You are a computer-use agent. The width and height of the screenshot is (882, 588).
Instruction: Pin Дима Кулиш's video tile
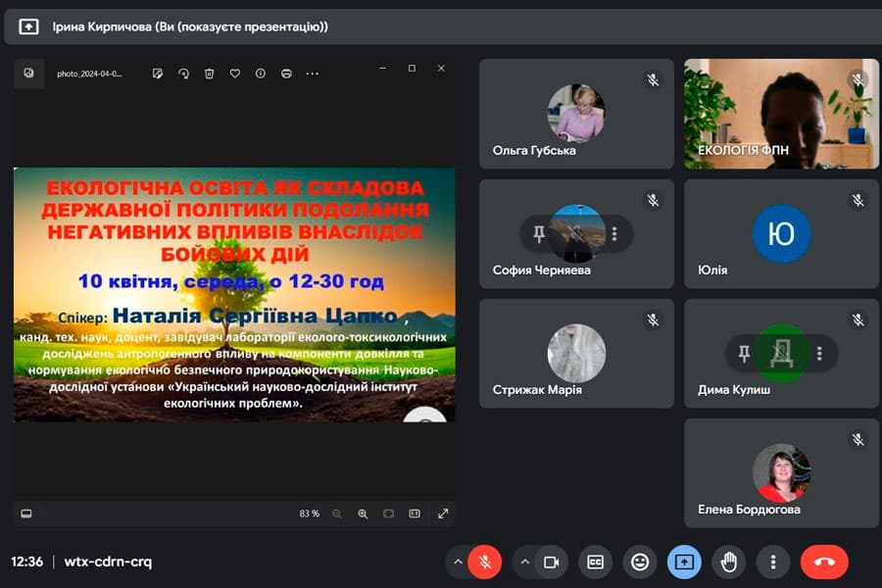point(744,354)
